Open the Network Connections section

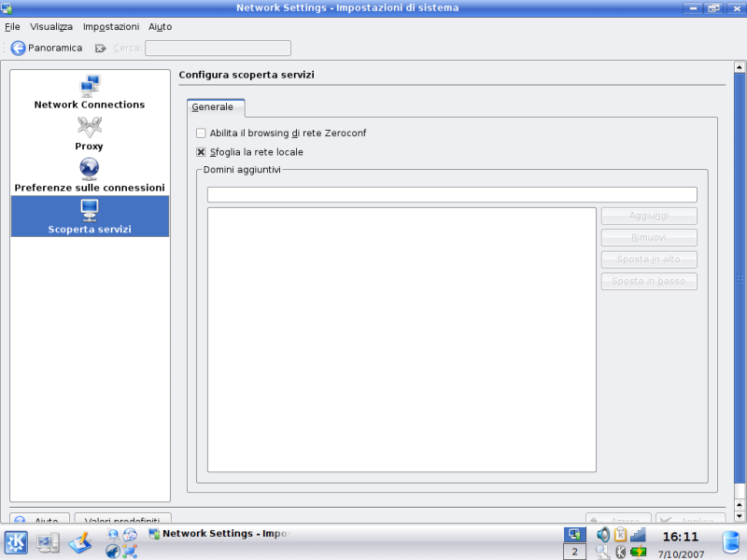click(90, 93)
